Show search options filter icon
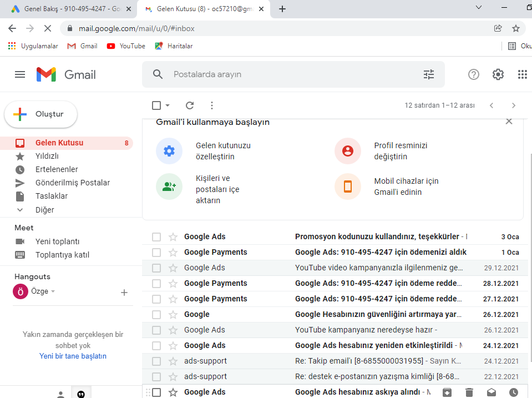This screenshot has height=398, width=532. (x=428, y=74)
